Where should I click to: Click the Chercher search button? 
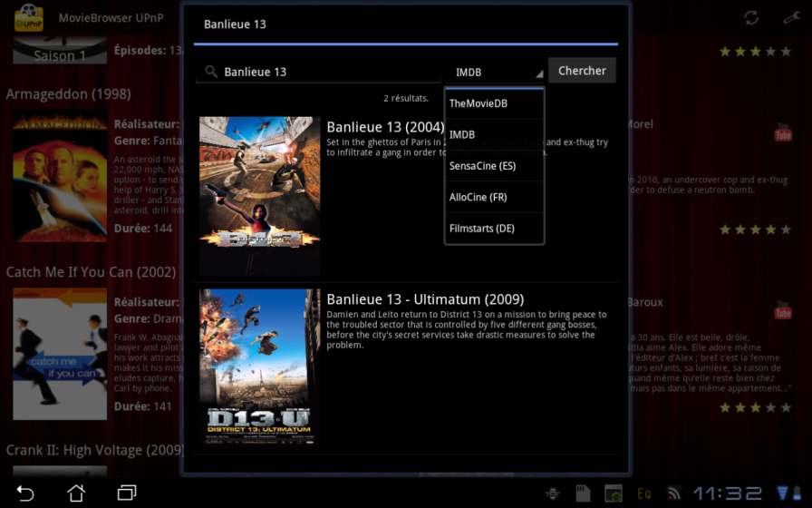coord(582,71)
